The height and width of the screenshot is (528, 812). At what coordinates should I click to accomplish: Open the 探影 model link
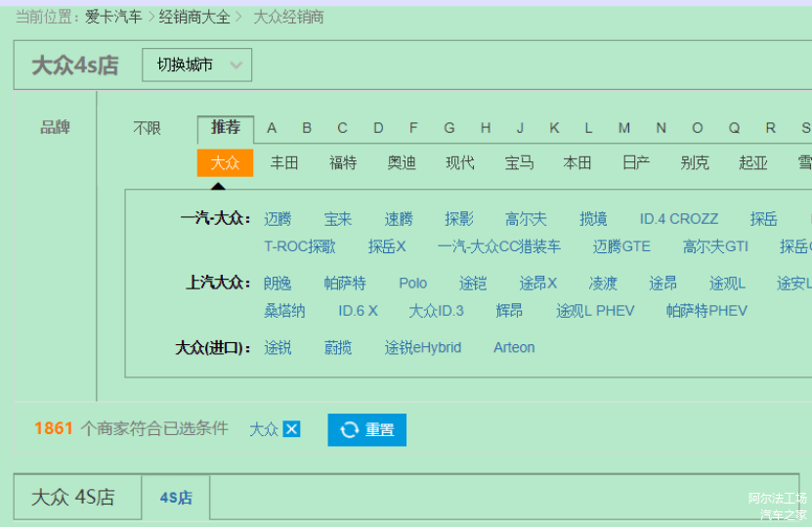click(459, 219)
